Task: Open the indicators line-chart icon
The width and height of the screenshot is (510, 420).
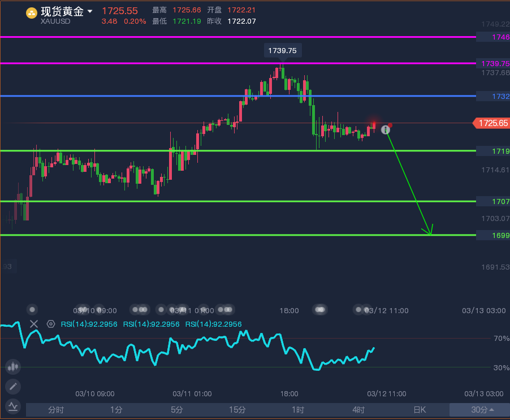Action: [12, 406]
